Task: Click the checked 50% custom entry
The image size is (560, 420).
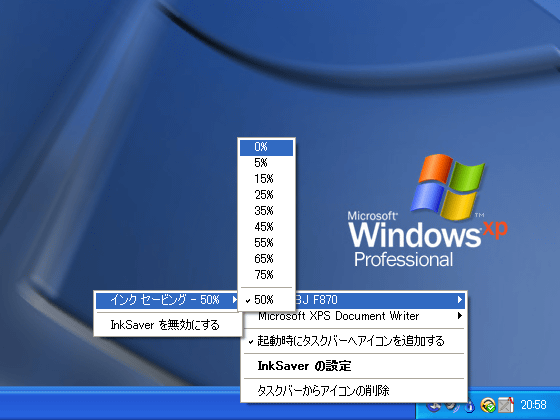Action: [x=266, y=300]
